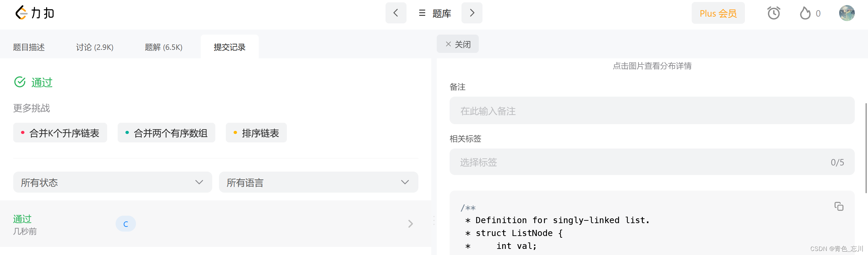Click the Plus 会员 button
Image resolution: width=868 pixels, height=255 pixels.
point(718,13)
